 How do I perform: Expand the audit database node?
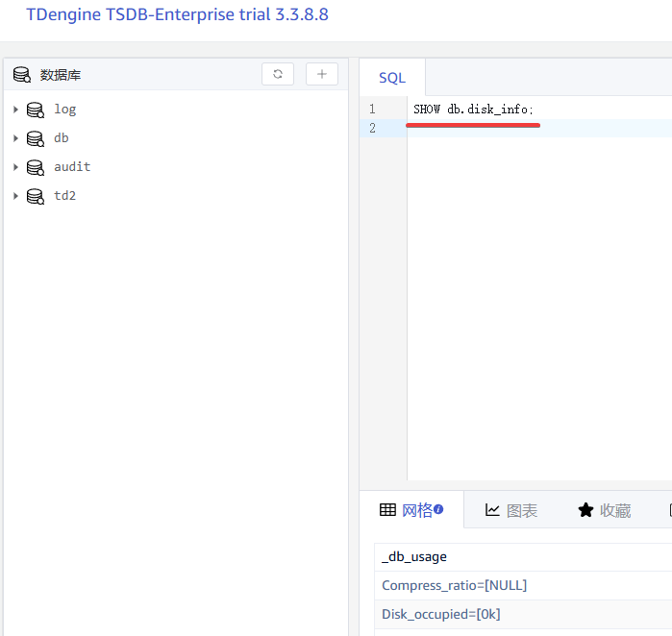[15, 167]
